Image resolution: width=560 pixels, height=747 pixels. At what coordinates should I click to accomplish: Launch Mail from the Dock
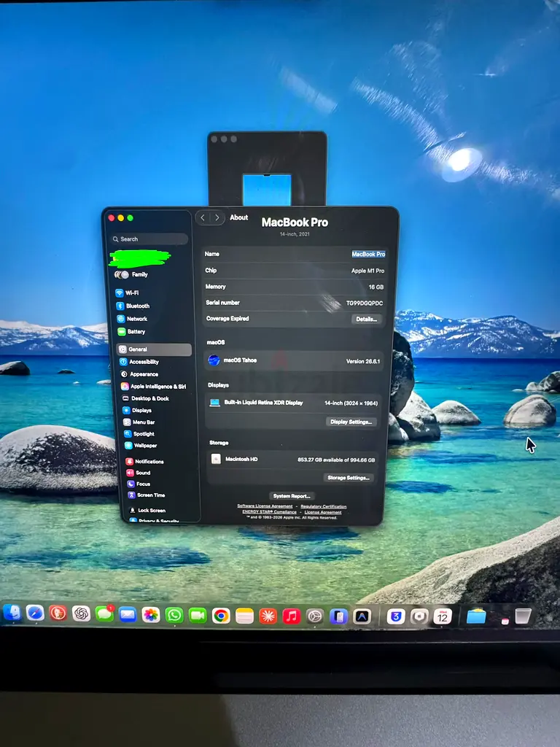pos(128,614)
